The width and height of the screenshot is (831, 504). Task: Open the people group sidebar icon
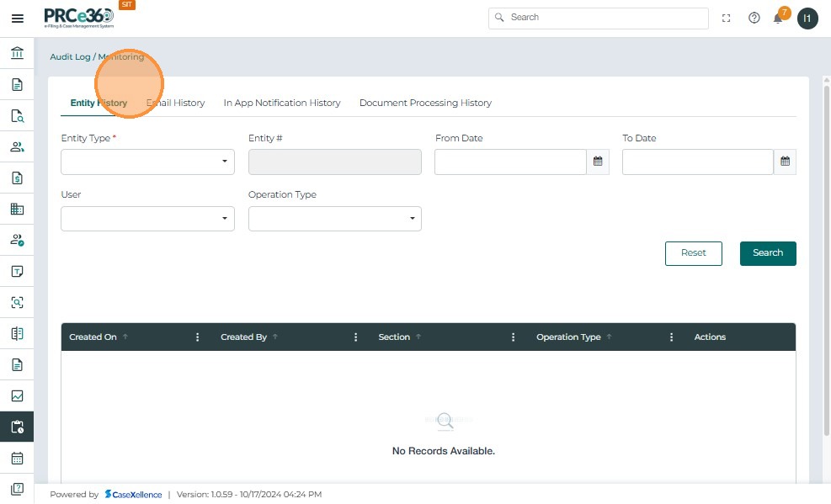tap(17, 146)
